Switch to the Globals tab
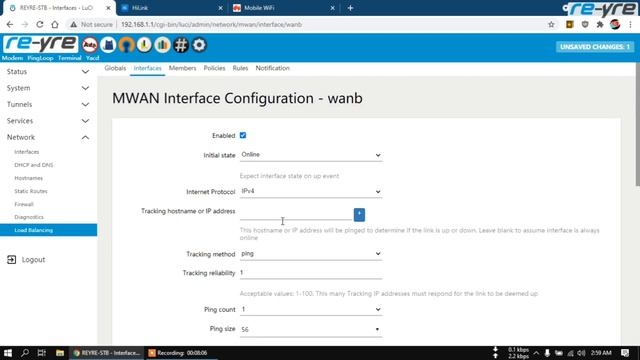Image resolution: width=640 pixels, height=360 pixels. (x=115, y=68)
